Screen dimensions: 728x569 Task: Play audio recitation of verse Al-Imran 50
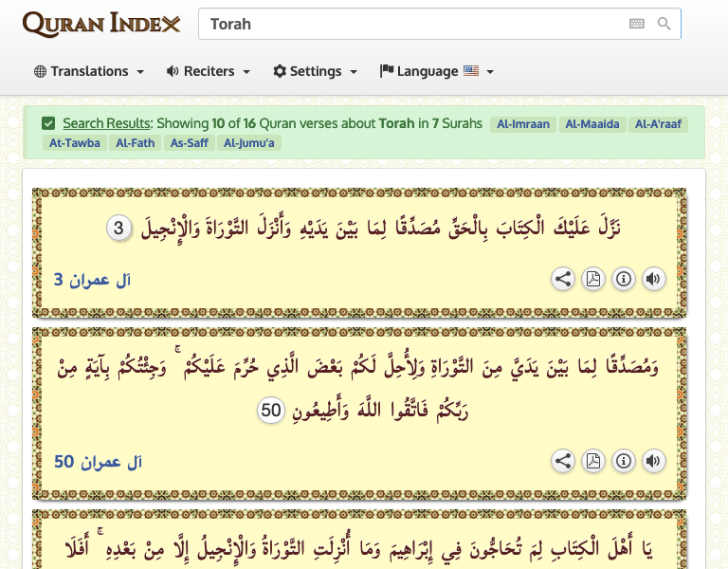(x=653, y=461)
